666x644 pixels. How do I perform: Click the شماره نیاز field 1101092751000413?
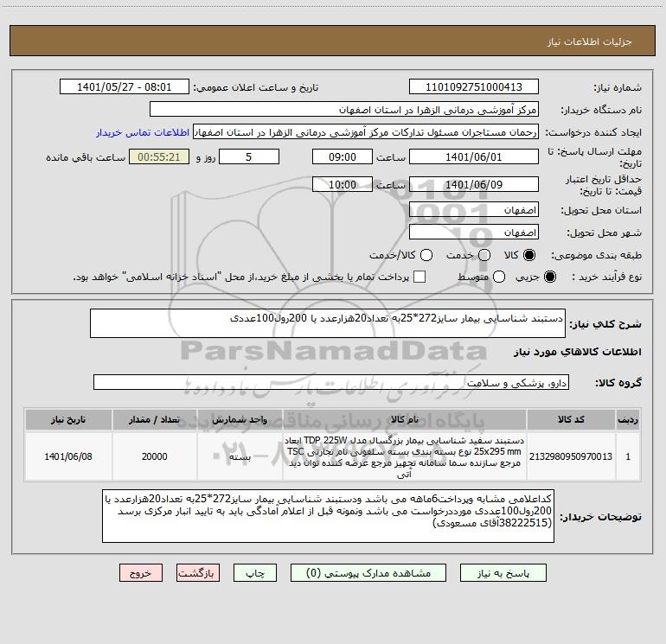click(474, 87)
